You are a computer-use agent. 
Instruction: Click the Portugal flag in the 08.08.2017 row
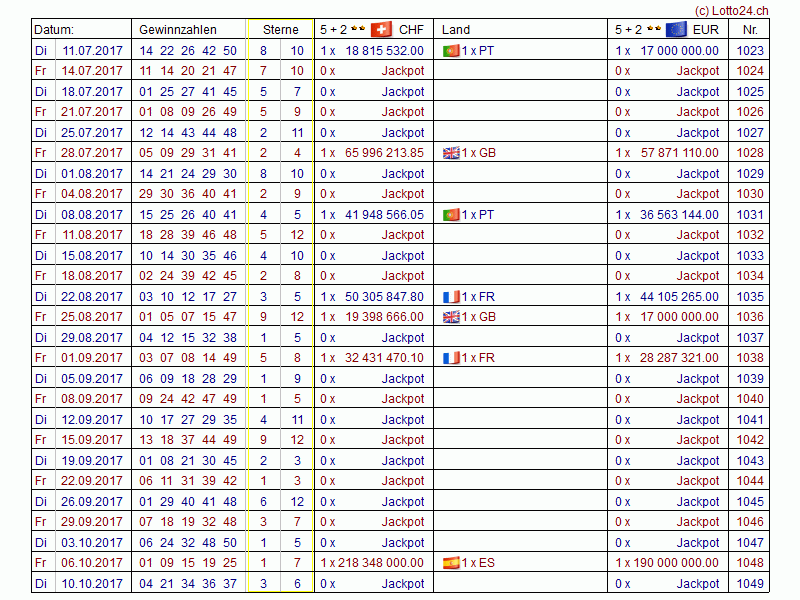[451, 215]
